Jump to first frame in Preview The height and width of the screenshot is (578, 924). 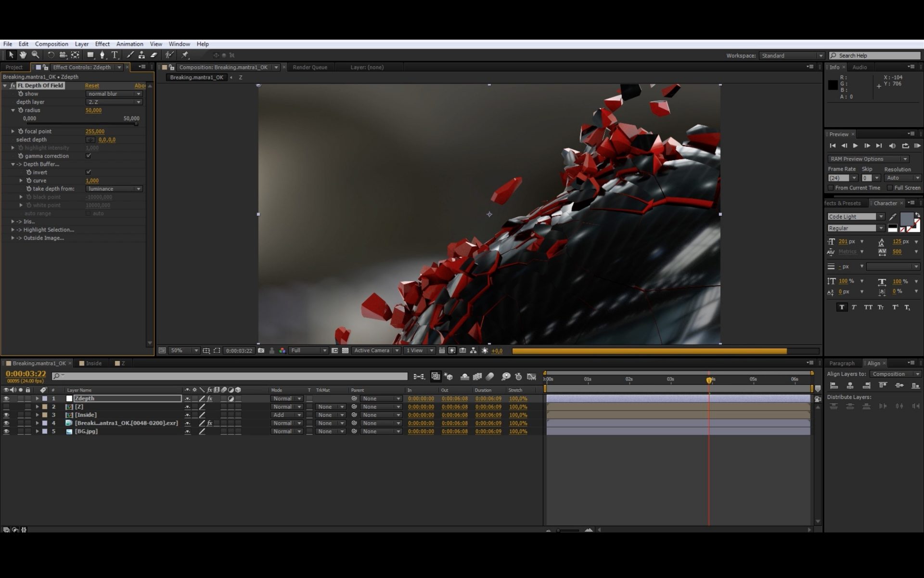(x=833, y=145)
